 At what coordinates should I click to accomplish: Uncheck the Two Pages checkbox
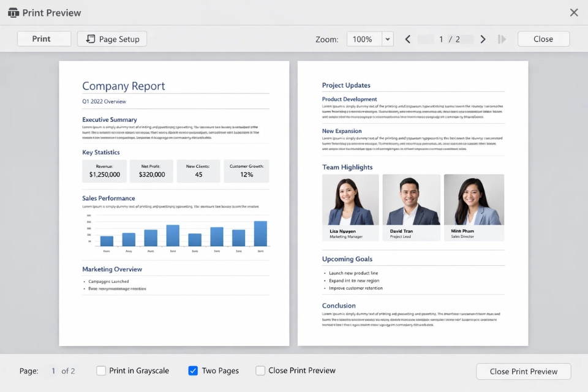pos(193,371)
